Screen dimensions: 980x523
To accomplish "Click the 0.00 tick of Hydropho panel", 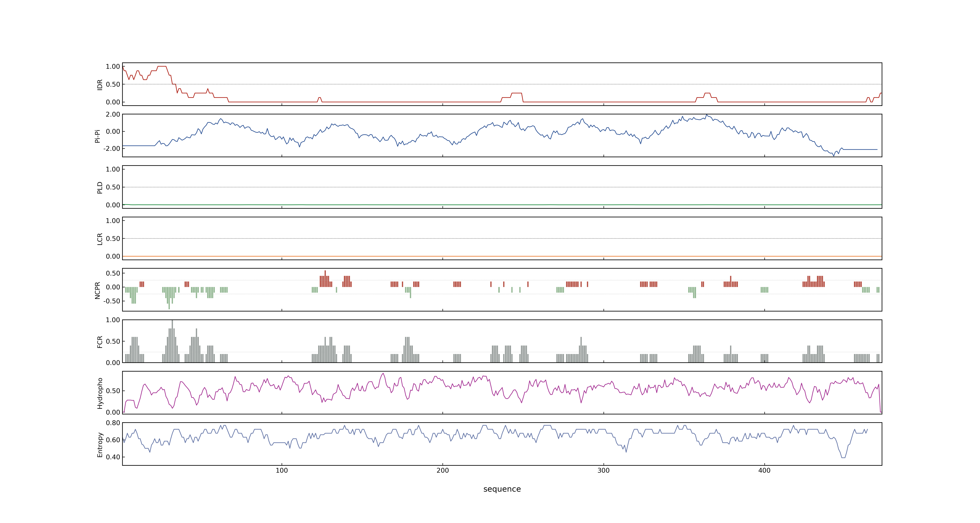I will 113,412.
